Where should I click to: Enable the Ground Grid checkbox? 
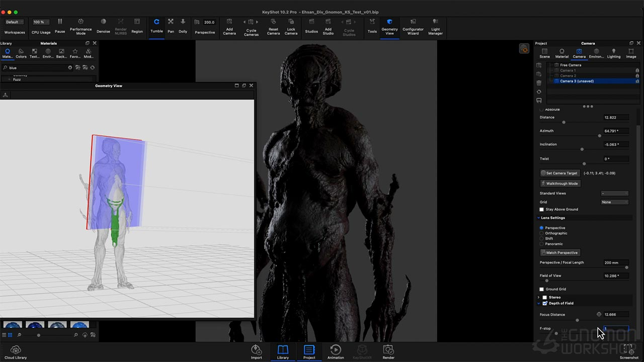(541, 289)
